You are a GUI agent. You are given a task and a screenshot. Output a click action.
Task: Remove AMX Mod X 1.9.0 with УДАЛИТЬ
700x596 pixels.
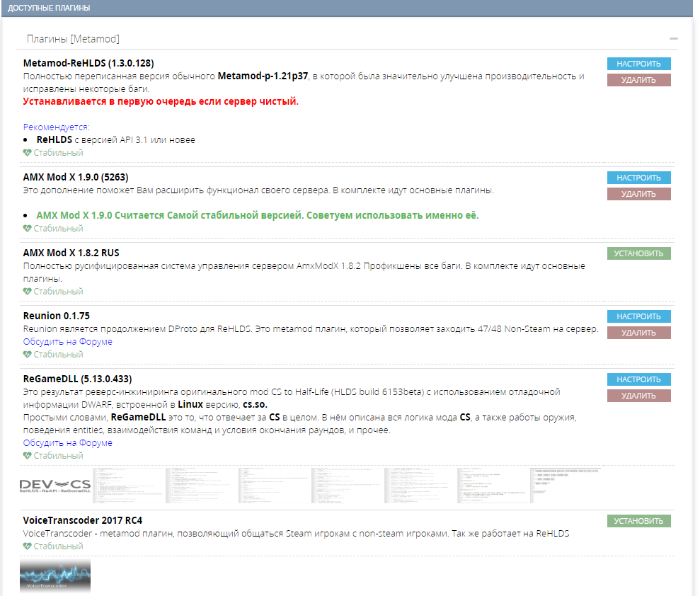[639, 194]
